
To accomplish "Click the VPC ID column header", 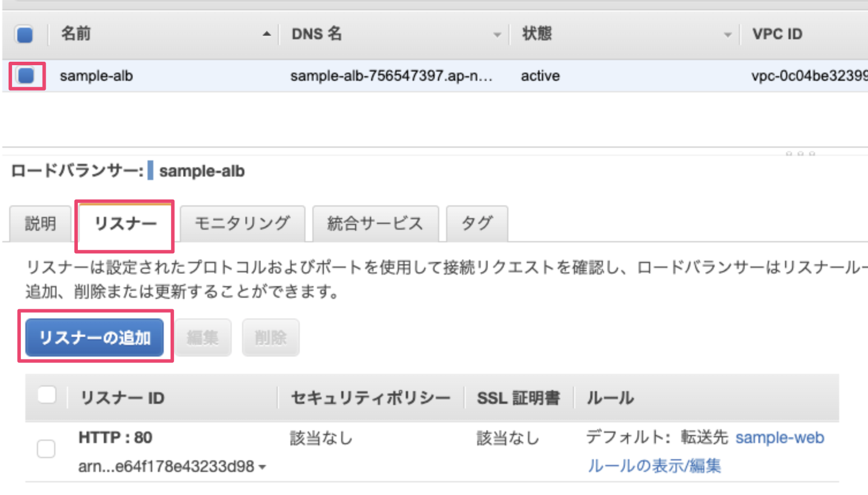I will 777,34.
